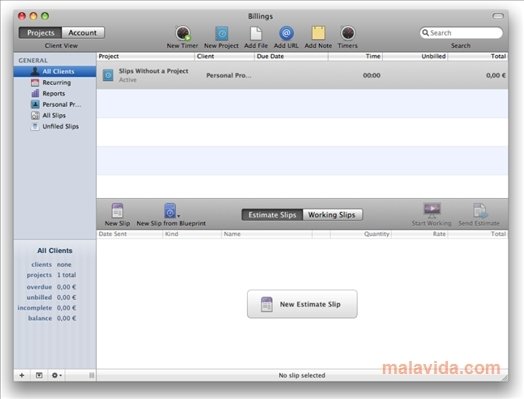Click the projects 1 total summary value

coord(67,275)
